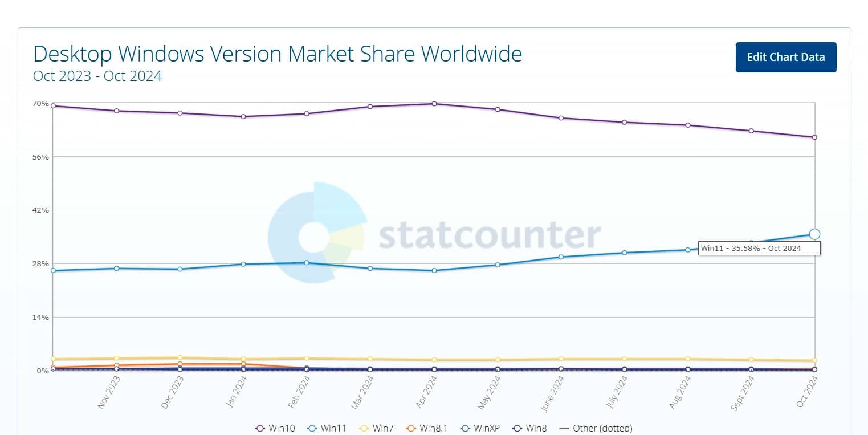Click the Win11 data point at Feb 2024
Screen dimensions: 868x435
[x=307, y=263]
